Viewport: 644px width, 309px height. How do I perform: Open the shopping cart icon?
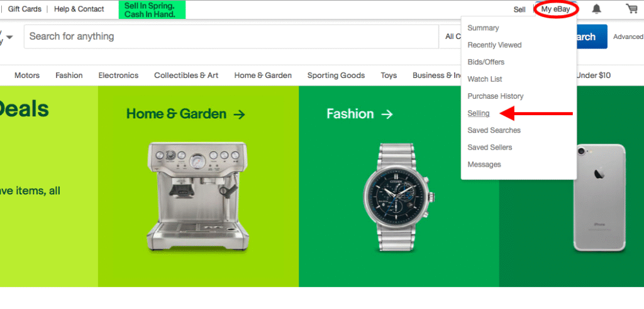(x=631, y=9)
